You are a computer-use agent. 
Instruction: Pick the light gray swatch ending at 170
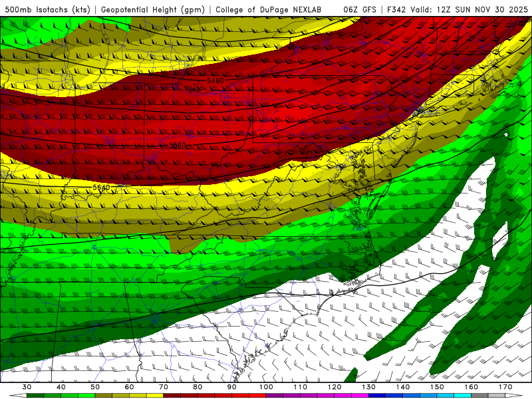click(x=496, y=396)
